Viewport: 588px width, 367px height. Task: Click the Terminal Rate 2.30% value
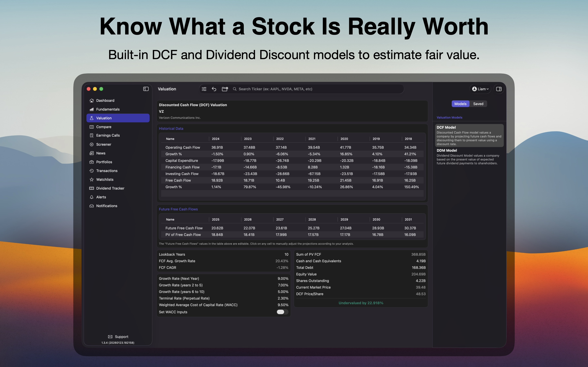(283, 298)
